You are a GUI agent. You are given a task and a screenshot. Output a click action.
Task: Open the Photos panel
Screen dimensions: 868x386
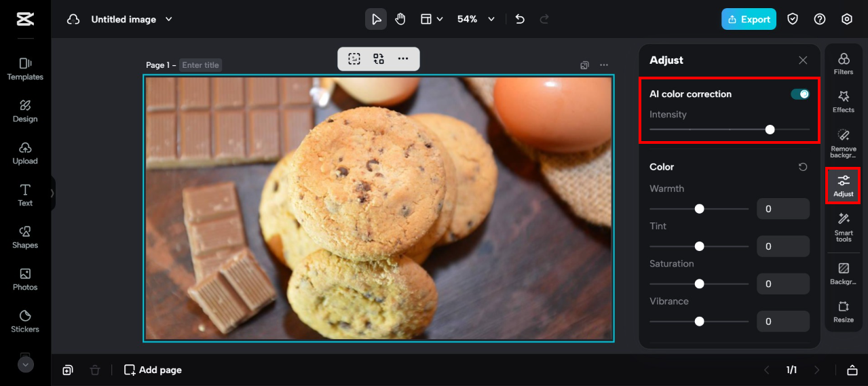click(x=25, y=279)
